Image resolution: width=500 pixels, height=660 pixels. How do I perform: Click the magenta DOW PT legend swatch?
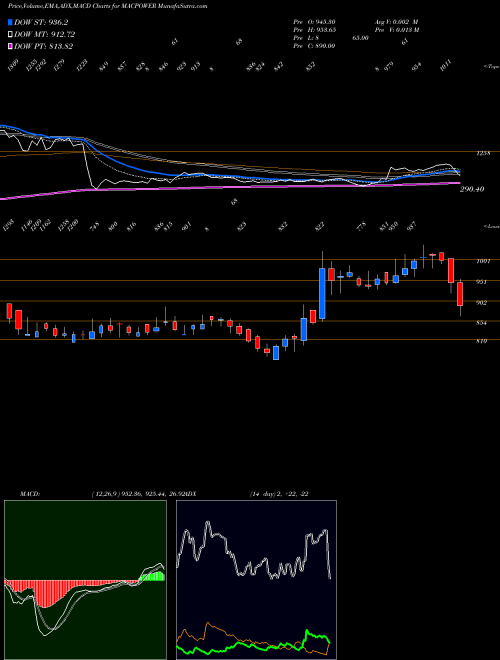pyautogui.click(x=10, y=46)
